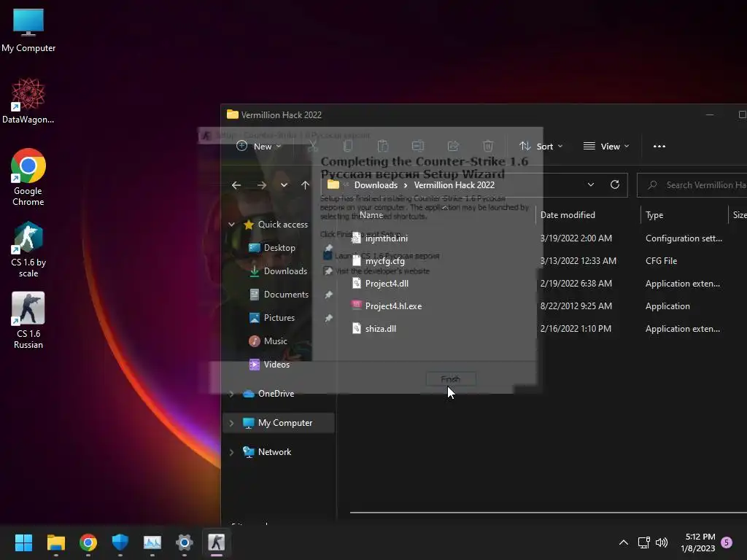
Task: Sort by the Type column header
Action: (654, 215)
